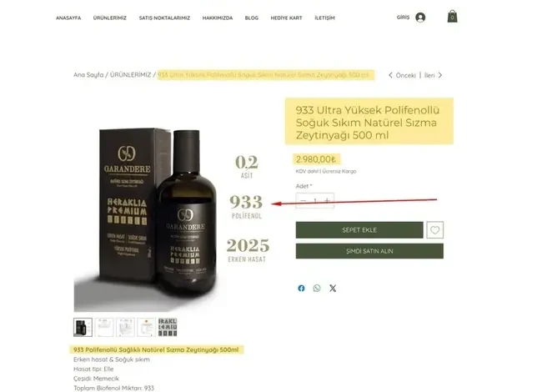Viewport: 542px width, 392px height.
Task: Select the Heraklia Premium label thumbnail
Action: 168,327
